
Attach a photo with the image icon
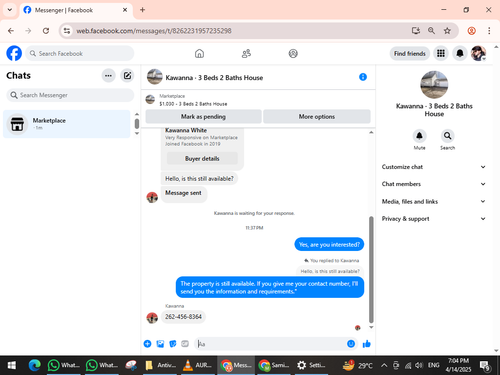pos(160,344)
